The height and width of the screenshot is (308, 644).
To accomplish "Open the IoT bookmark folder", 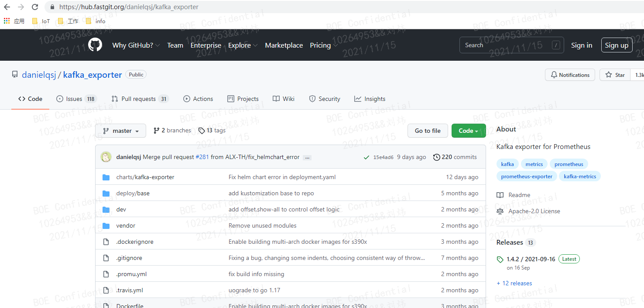I will [x=41, y=21].
